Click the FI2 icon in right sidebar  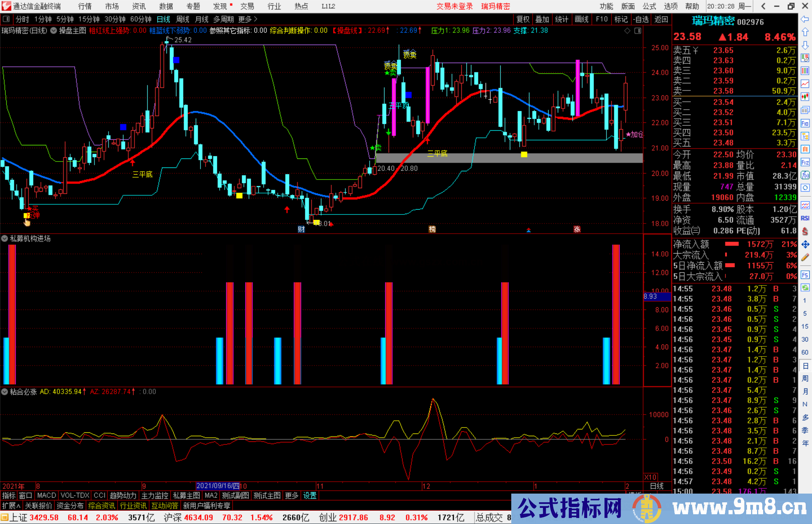tap(805, 162)
